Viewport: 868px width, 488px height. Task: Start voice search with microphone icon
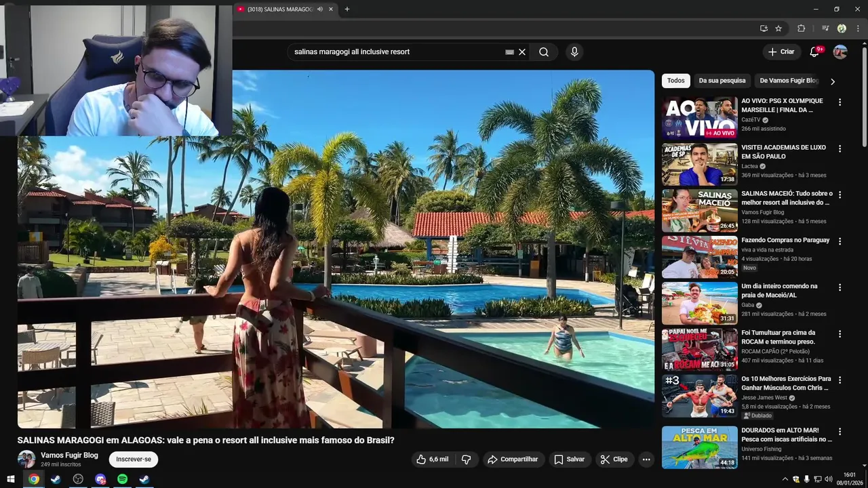574,52
